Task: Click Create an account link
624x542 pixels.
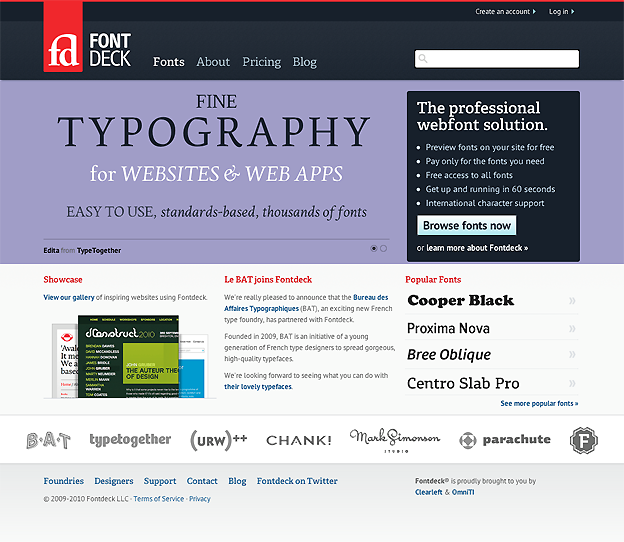Action: coord(503,12)
